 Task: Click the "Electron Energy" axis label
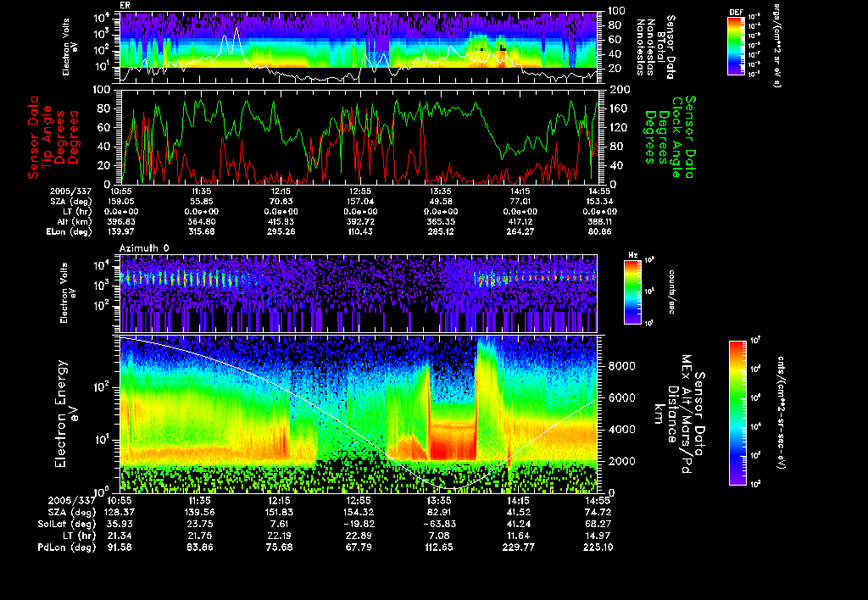60,414
